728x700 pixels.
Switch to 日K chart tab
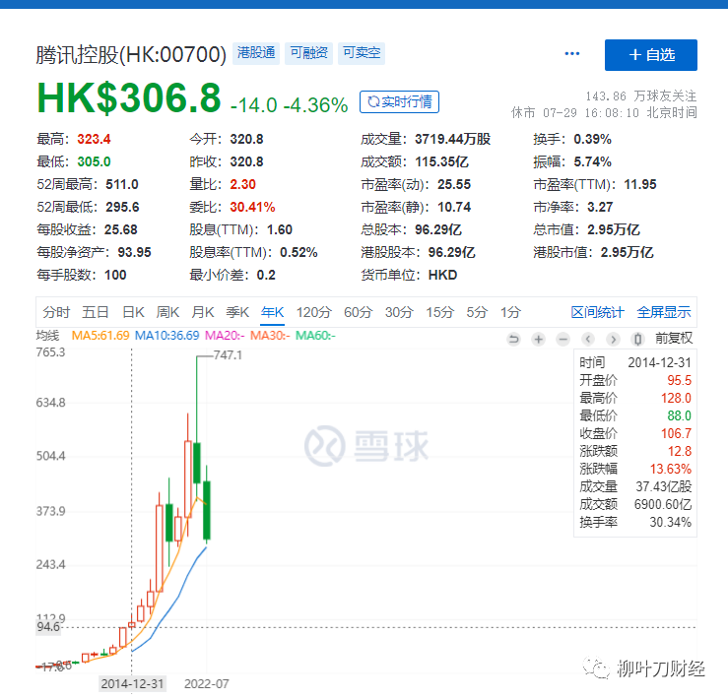pos(133,312)
